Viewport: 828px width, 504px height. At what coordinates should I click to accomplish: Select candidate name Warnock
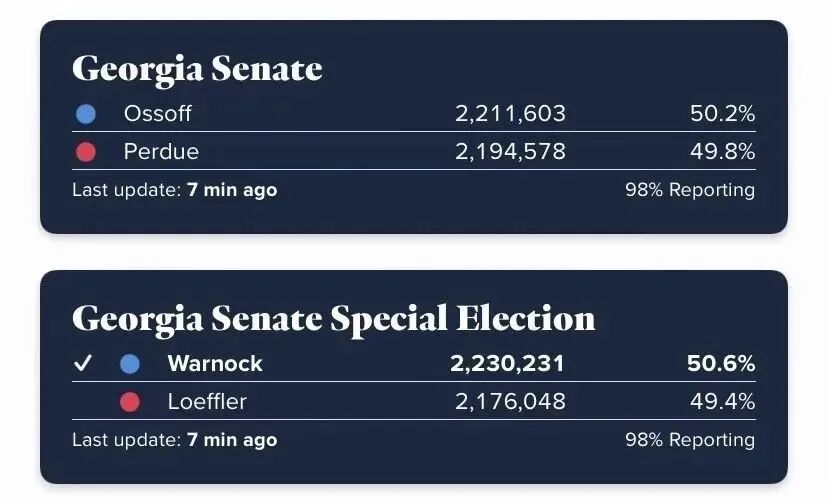[215, 364]
